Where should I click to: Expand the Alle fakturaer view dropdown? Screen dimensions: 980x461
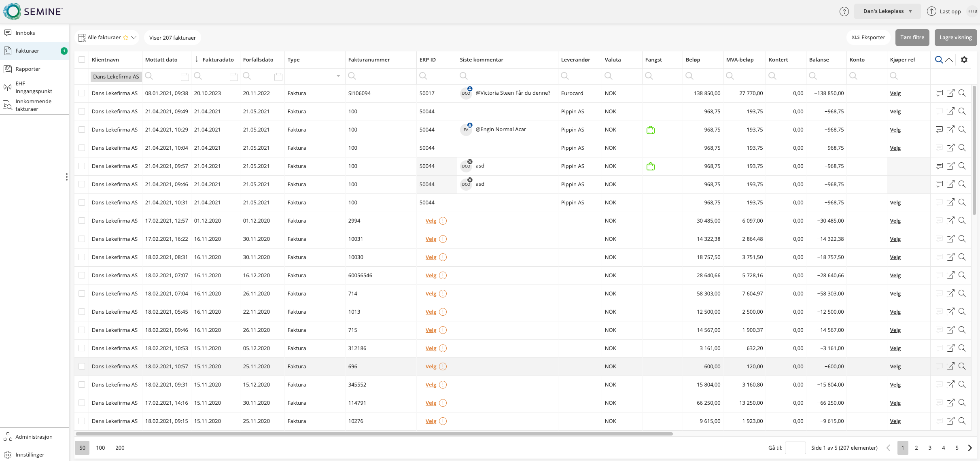pyautogui.click(x=134, y=38)
